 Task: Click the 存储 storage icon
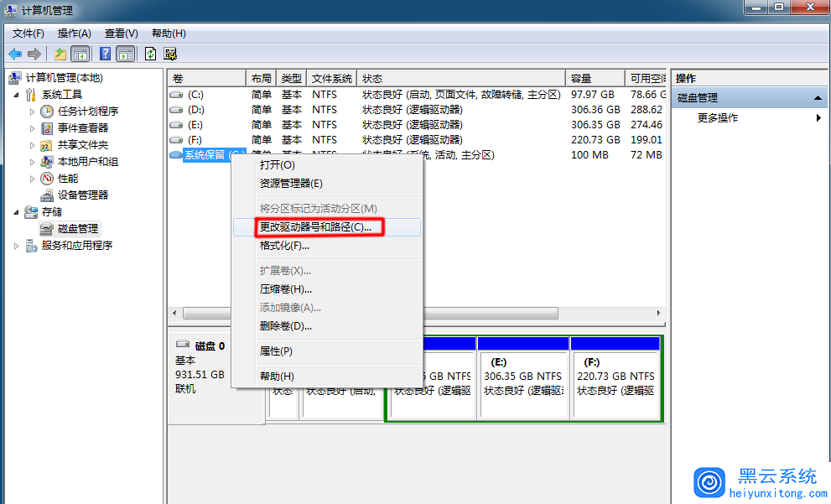pyautogui.click(x=31, y=212)
